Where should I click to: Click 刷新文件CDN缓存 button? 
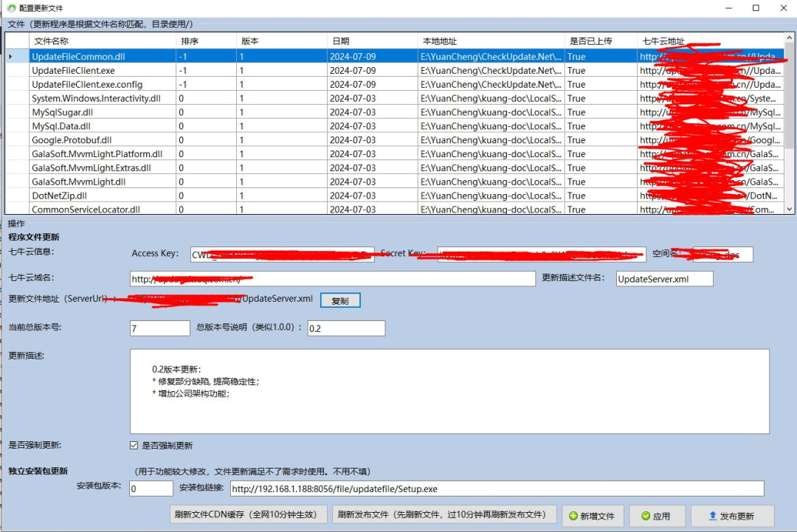(248, 515)
